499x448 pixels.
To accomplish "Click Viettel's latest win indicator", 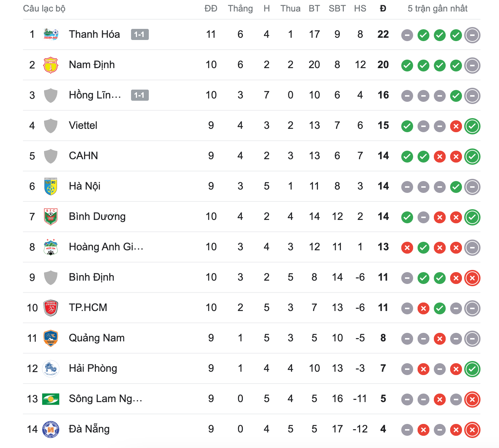I will pyautogui.click(x=472, y=126).
